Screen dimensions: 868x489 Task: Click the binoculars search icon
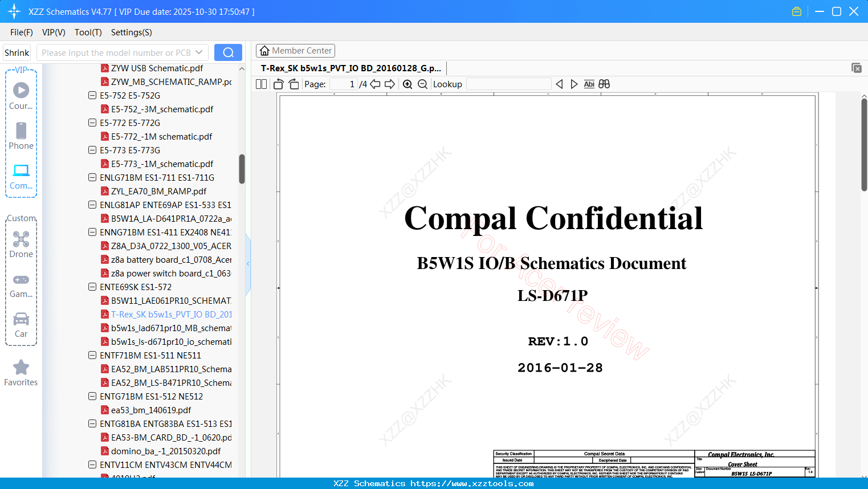(x=604, y=84)
